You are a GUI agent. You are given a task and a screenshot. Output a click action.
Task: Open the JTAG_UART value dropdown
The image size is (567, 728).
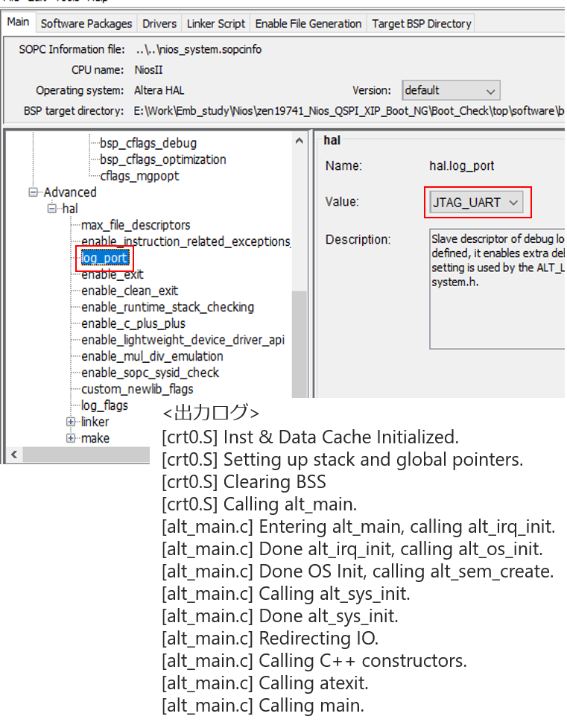(x=476, y=203)
